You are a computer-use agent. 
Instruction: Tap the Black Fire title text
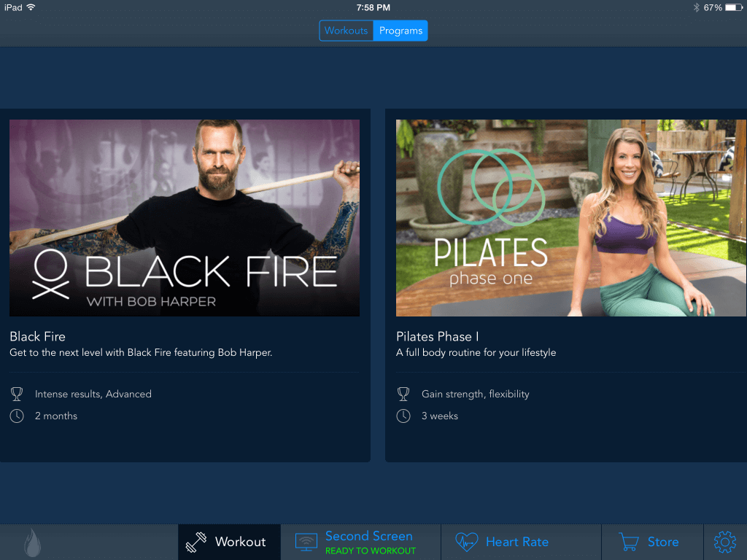38,337
